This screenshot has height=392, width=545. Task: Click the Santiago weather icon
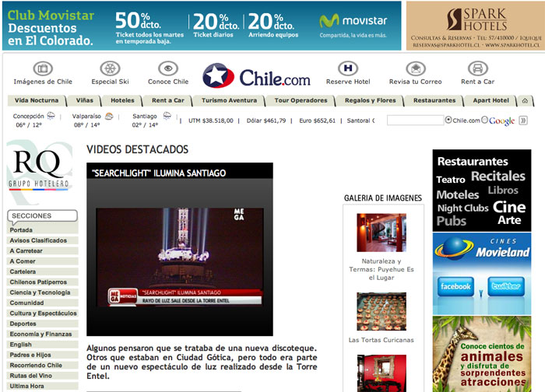pos(167,116)
